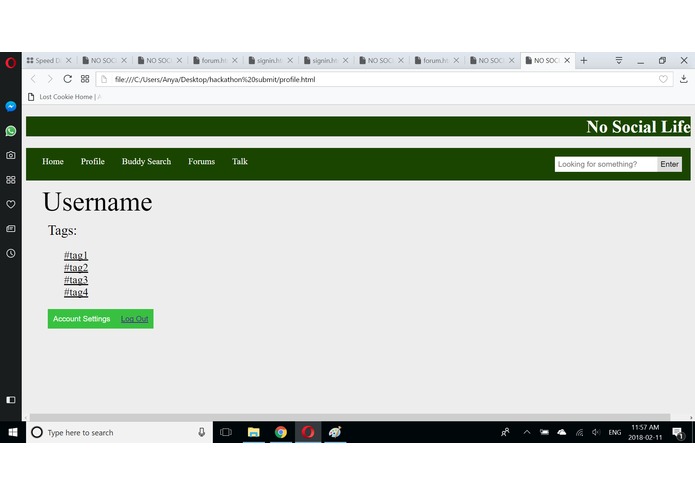This screenshot has height=494, width=695.
Task: Close the Speed Dial tab
Action: tap(68, 60)
